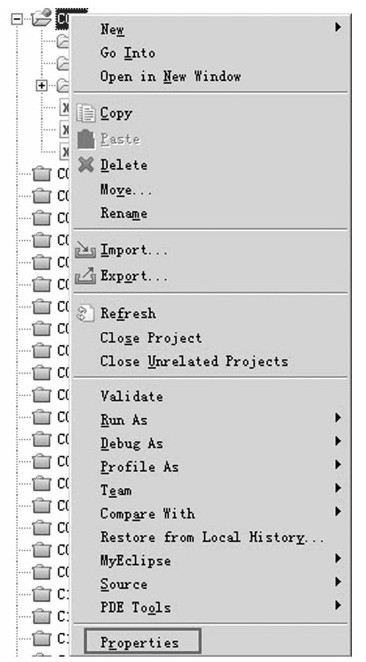Click the red Delete X icon

click(86, 164)
